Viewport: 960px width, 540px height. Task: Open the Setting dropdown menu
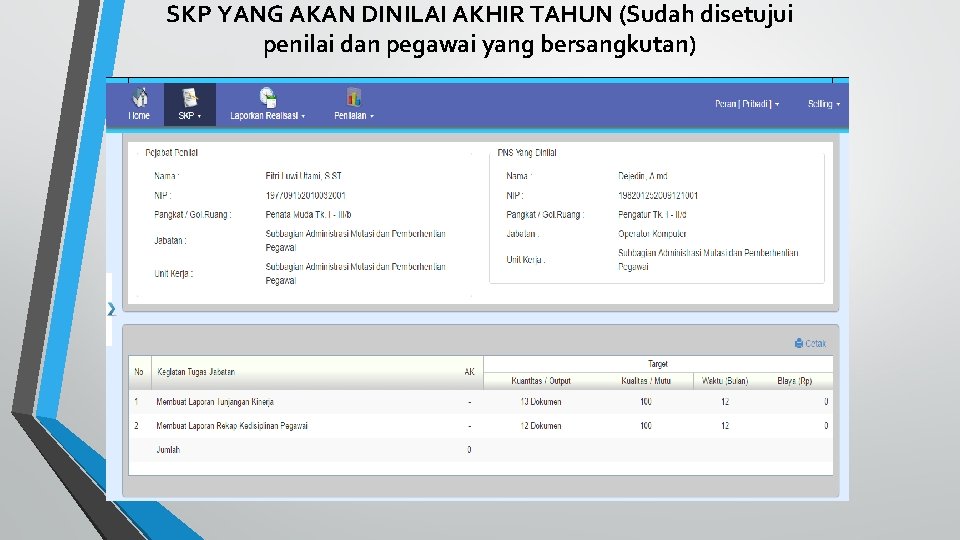(823, 104)
